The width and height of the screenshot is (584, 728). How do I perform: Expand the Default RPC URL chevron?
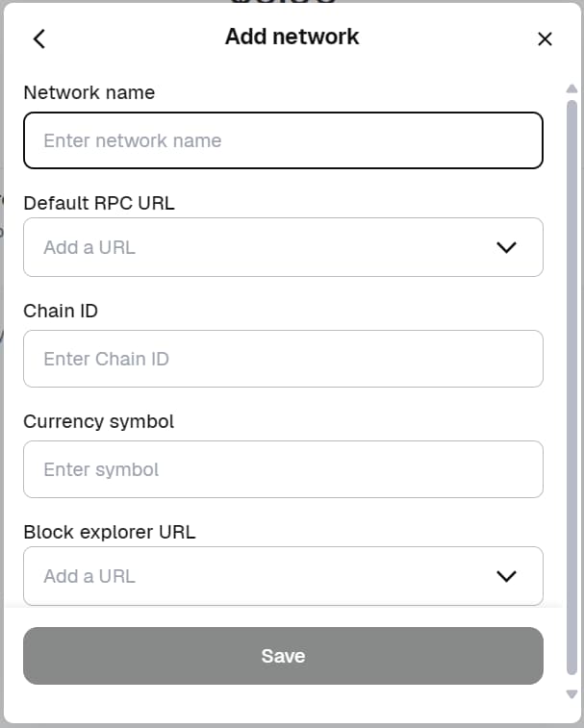pos(506,247)
